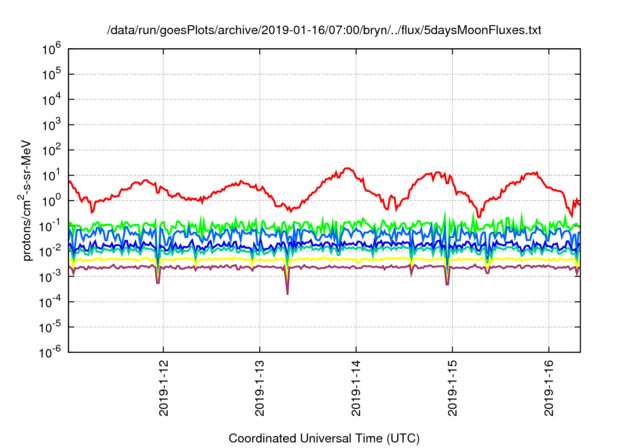Click the 10^-3 y-axis tick label

click(50, 277)
